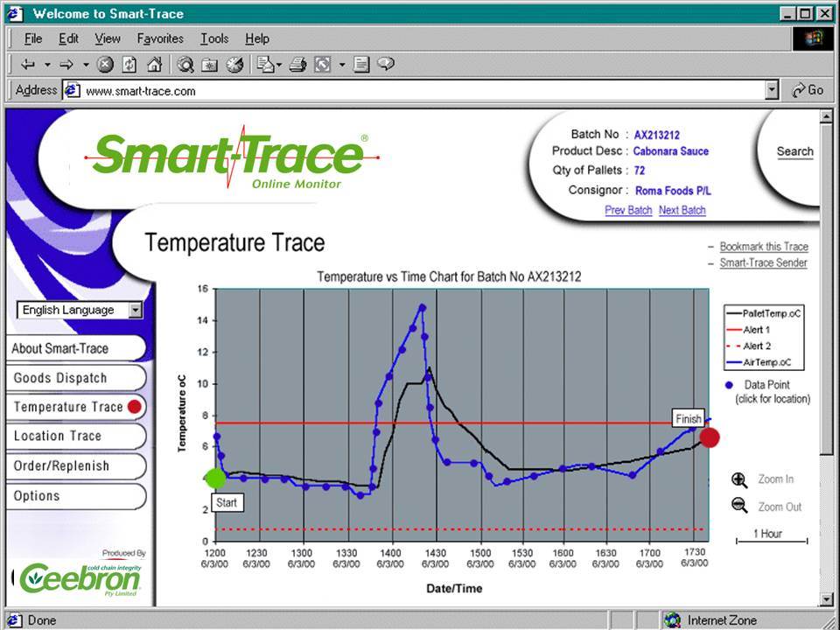Click the Zoom In magnifier icon

(739, 480)
